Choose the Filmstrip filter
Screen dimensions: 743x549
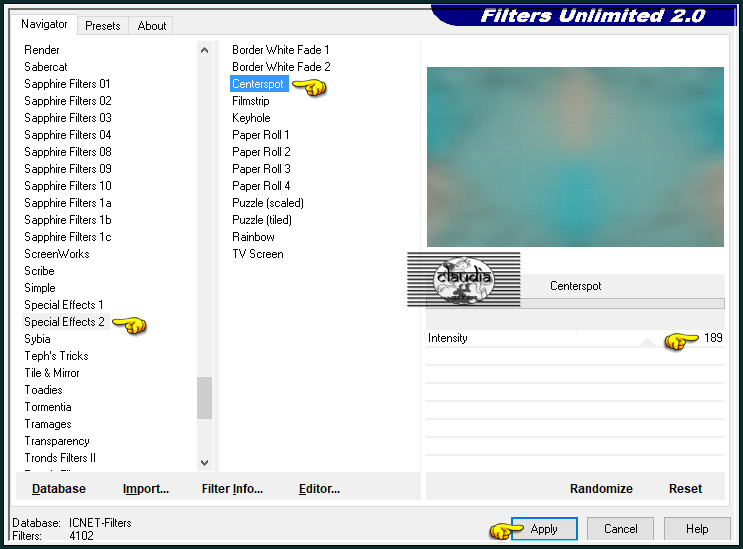coord(251,101)
